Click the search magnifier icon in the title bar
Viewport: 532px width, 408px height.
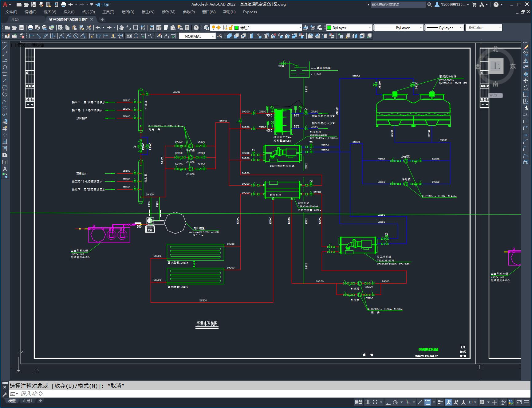pyautogui.click(x=430, y=5)
